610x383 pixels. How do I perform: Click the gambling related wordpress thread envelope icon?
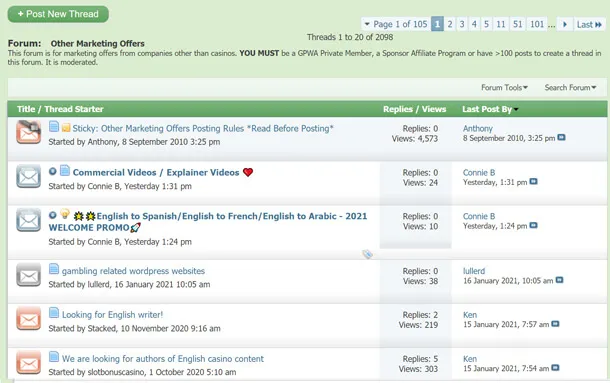click(28, 275)
